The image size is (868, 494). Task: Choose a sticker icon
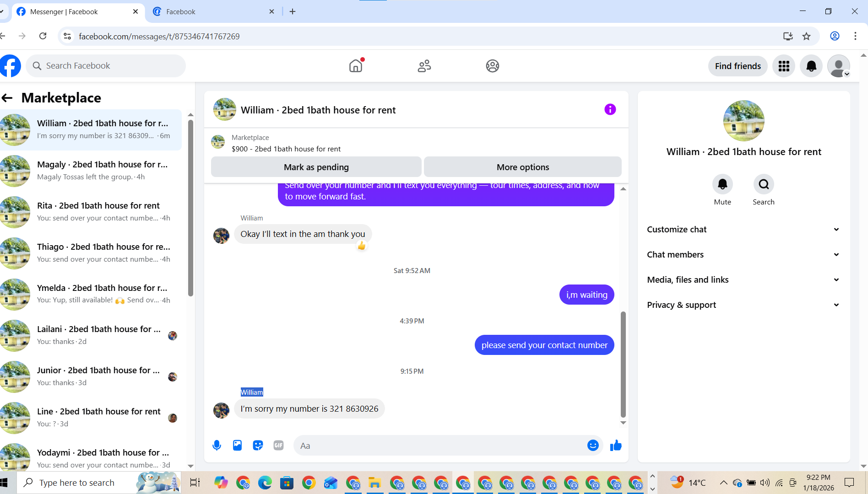pyautogui.click(x=258, y=445)
